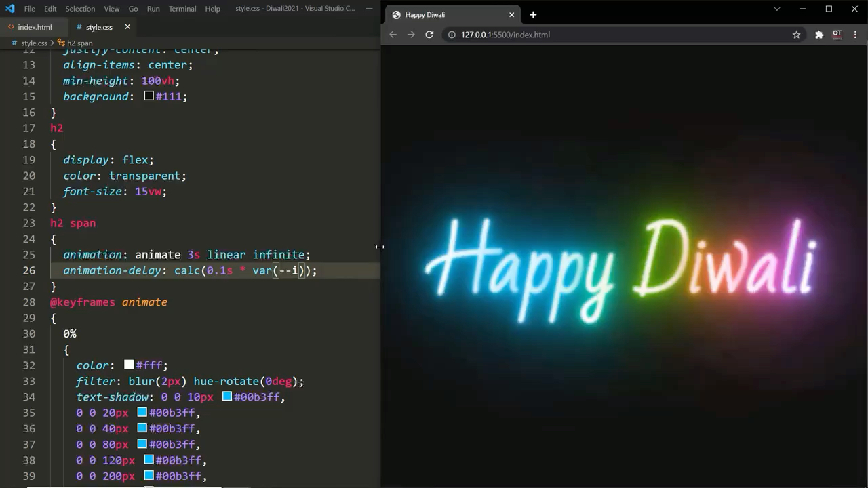View site information for 127.0.0.1
868x488 pixels.
(x=452, y=35)
